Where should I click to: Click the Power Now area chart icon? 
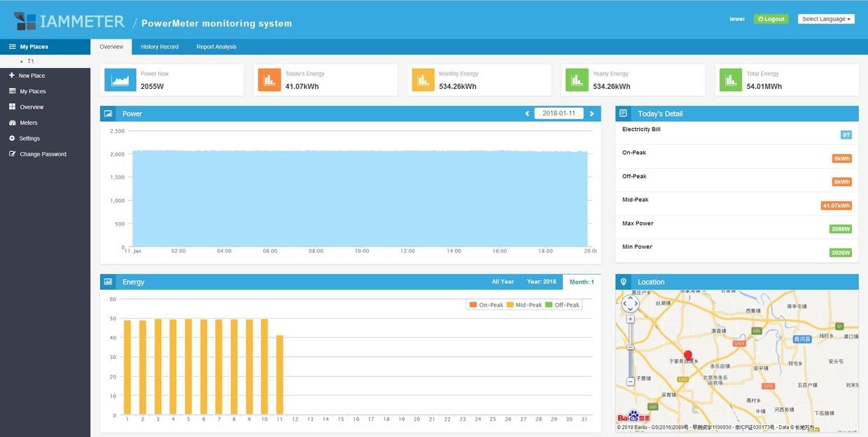[120, 80]
